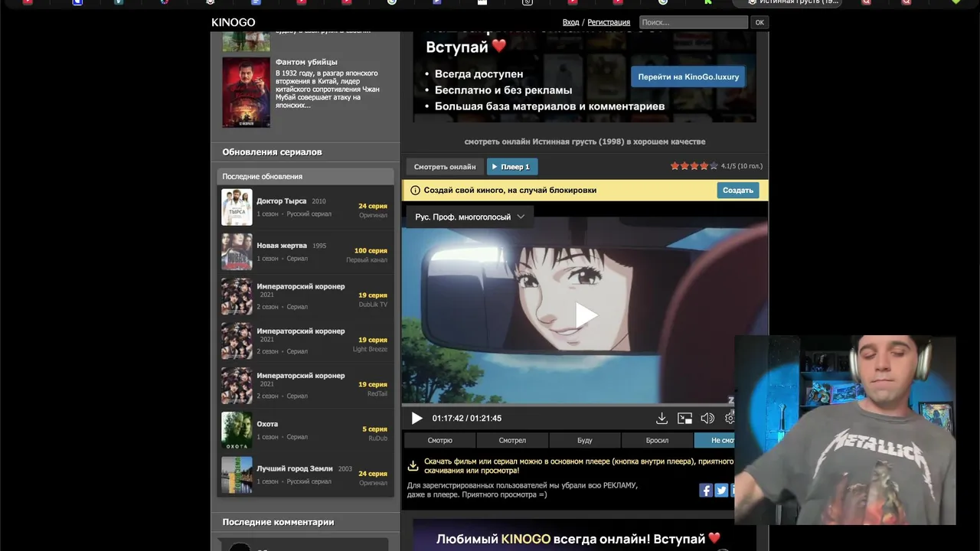Click the OK search button
Image resolution: width=980 pixels, height=551 pixels.
759,22
